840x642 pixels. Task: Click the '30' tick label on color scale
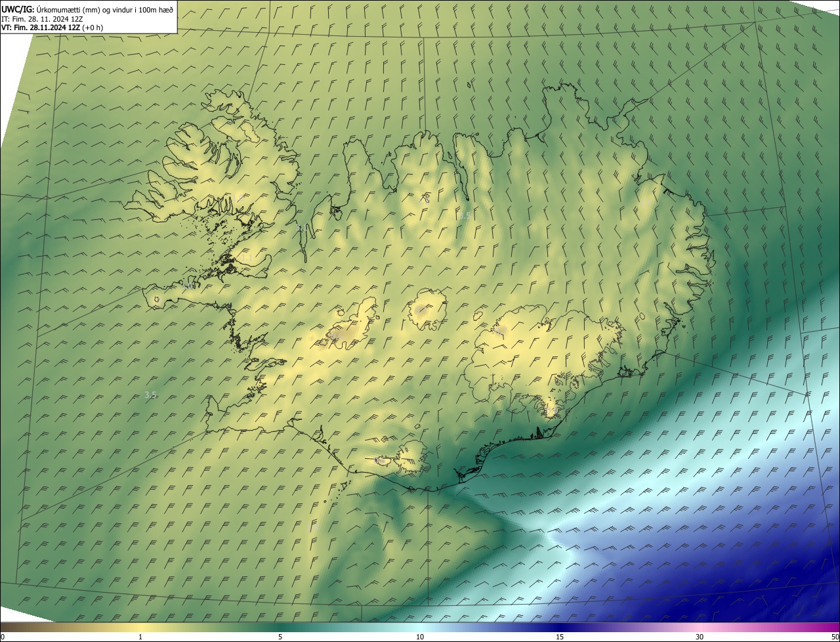click(700, 637)
